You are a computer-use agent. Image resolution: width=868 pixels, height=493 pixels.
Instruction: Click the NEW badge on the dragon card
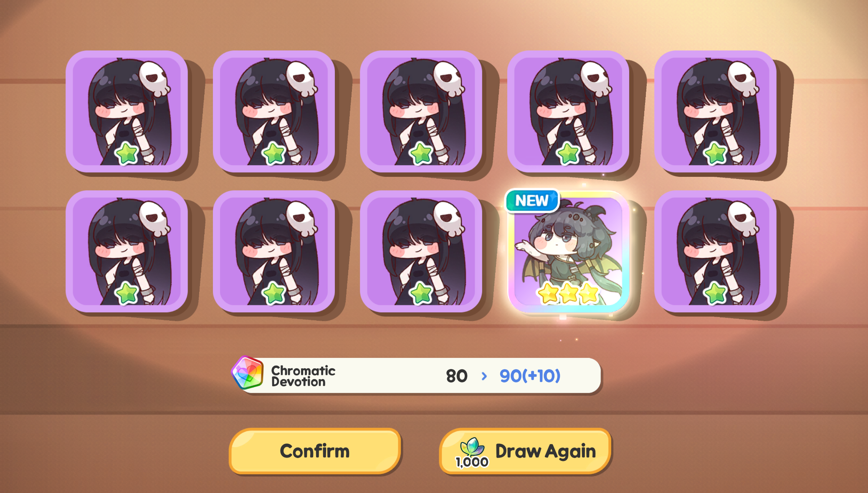click(x=532, y=201)
